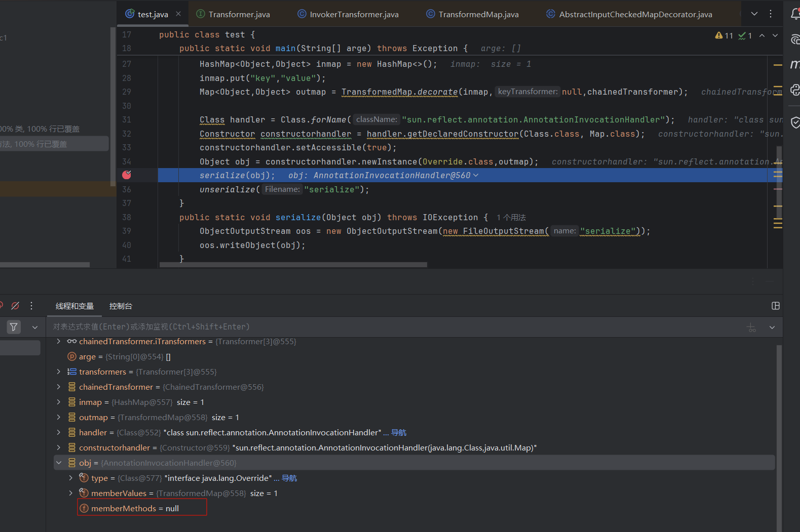Click the editor horizontal scrollbar

(x=293, y=265)
